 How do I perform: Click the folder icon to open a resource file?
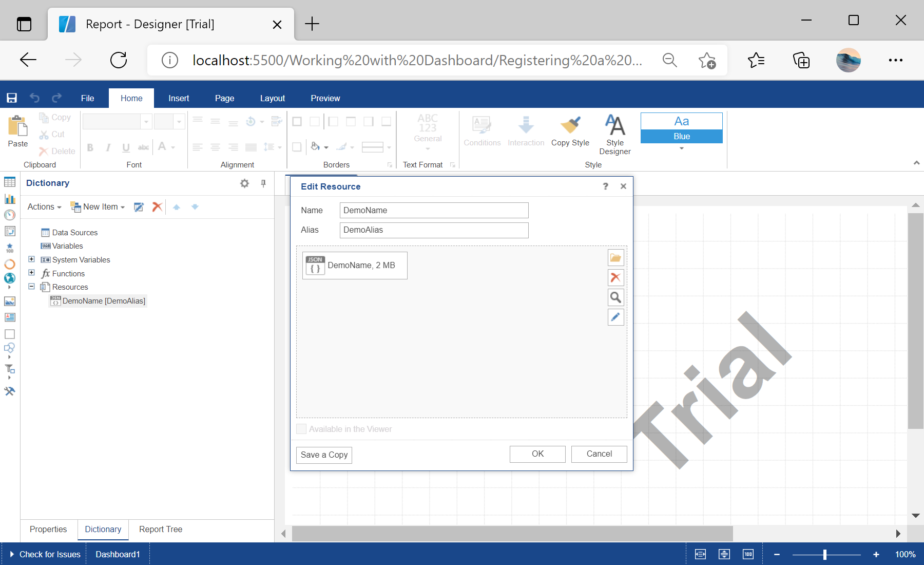615,257
